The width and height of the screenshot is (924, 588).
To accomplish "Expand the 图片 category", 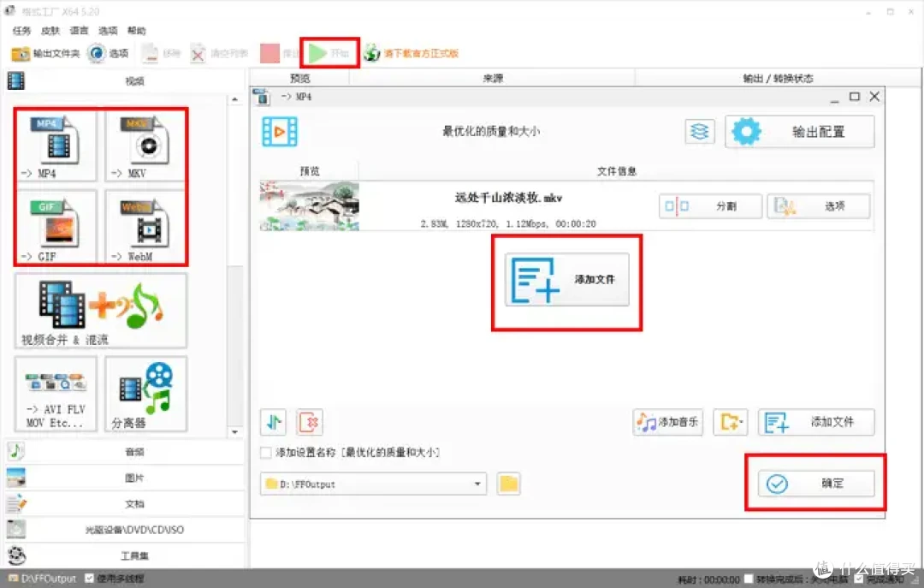I will (x=124, y=478).
